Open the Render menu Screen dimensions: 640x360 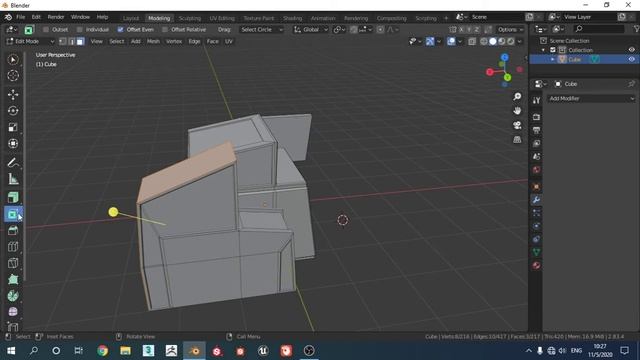56,17
